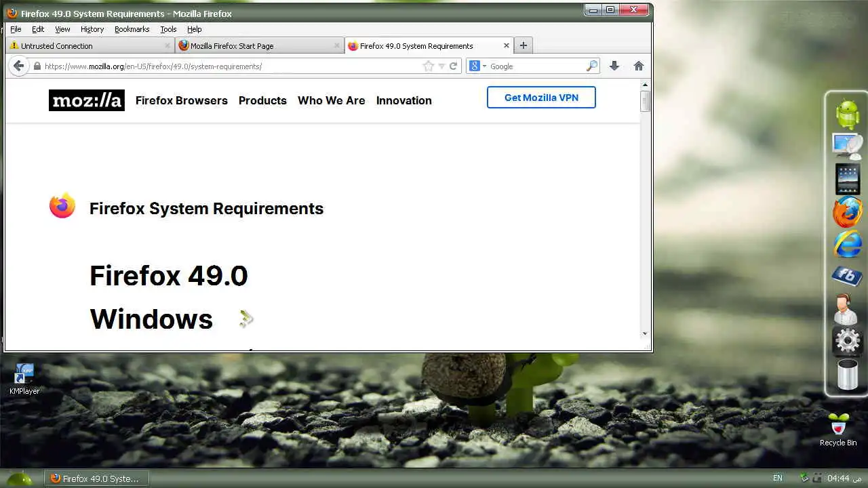Click the Get Mozilla VPN button
The height and width of the screenshot is (488, 868).
click(x=541, y=97)
